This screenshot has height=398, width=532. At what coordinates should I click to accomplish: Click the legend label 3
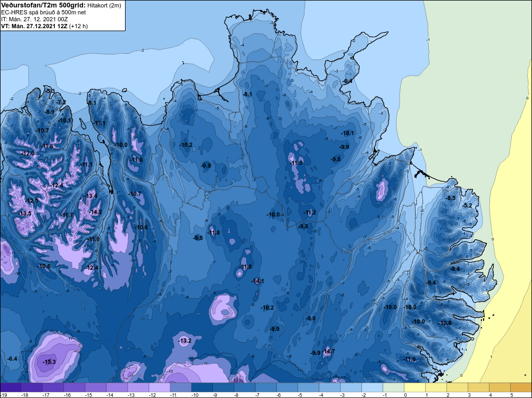[469, 395]
